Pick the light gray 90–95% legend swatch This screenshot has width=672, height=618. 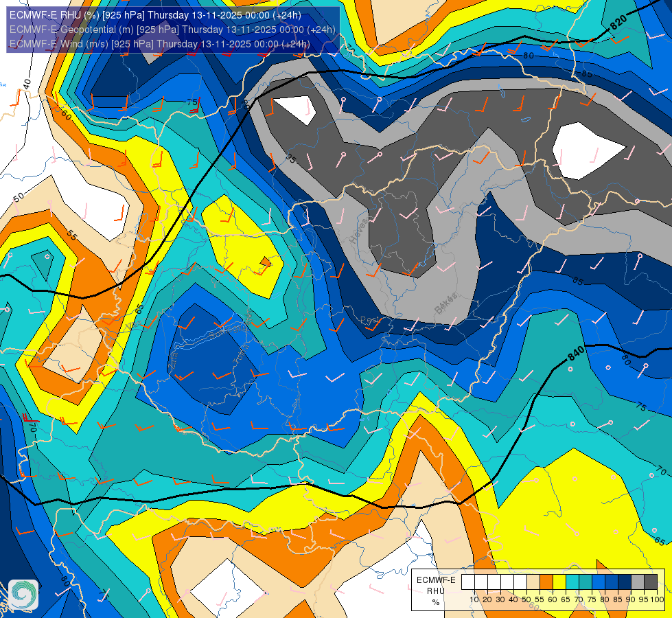click(x=638, y=582)
